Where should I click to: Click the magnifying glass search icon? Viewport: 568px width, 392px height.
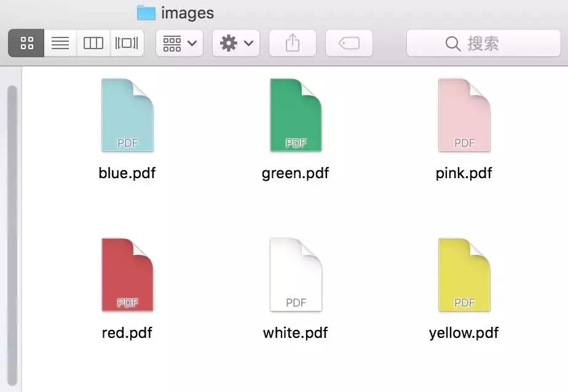[x=453, y=44]
